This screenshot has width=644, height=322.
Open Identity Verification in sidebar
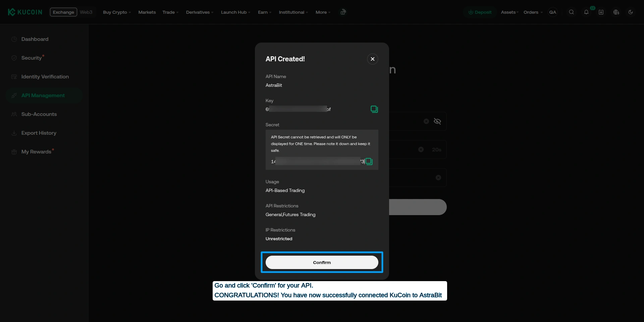(x=44, y=77)
